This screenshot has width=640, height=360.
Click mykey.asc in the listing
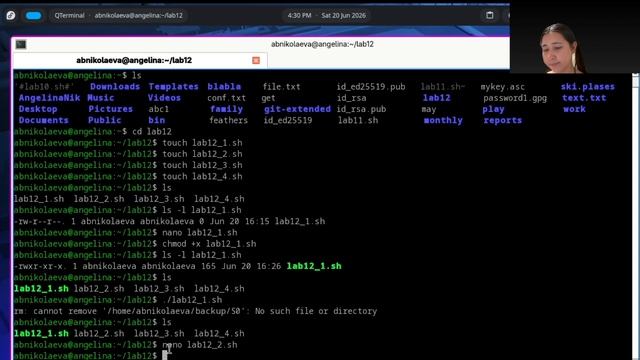coord(502,87)
